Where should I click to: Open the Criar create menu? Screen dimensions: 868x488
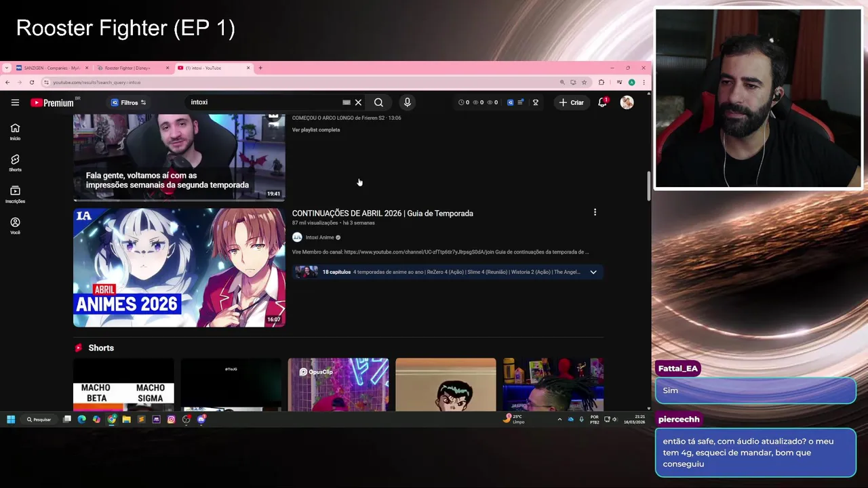click(571, 102)
